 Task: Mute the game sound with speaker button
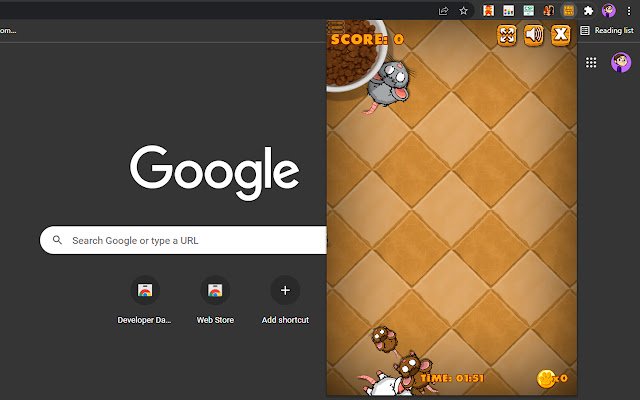coord(534,35)
